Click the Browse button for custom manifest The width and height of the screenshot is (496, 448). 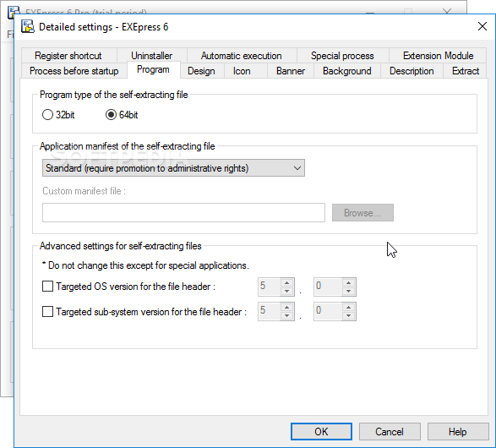coord(362,213)
